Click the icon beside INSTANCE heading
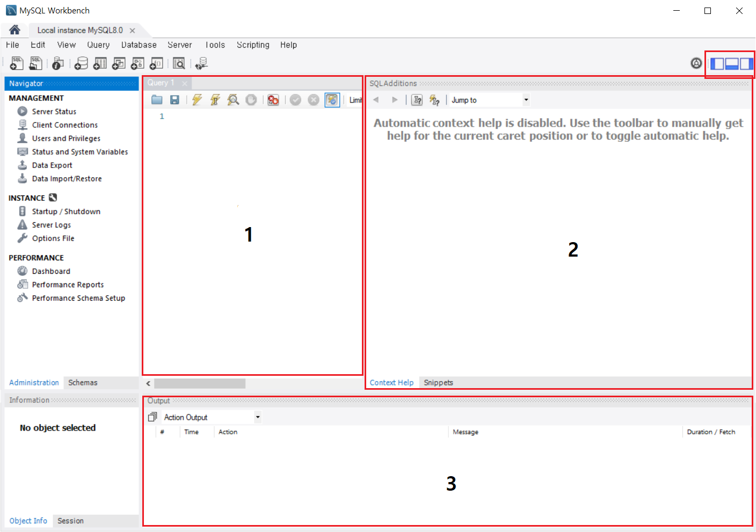Screen dimensions: 756x532 tap(53, 198)
